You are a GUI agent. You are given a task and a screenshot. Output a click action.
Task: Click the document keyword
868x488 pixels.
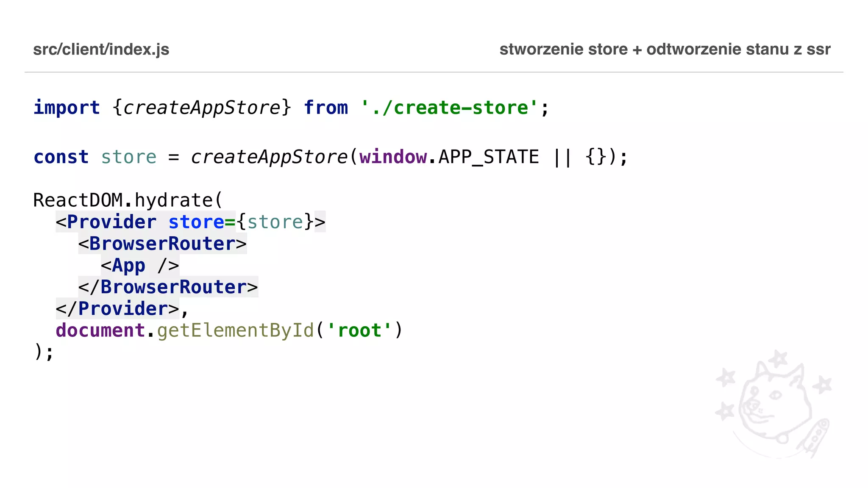[100, 330]
